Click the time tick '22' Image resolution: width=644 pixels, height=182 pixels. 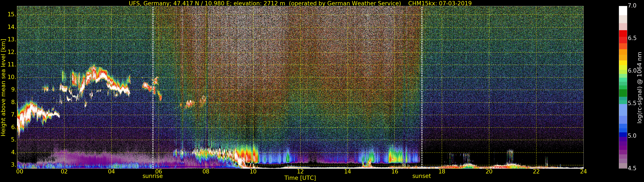click(536, 171)
